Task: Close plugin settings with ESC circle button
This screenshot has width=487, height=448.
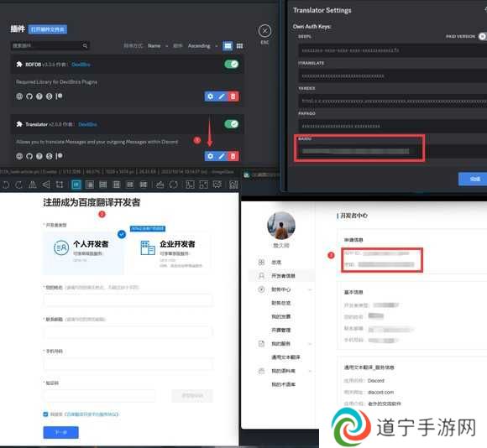Action: (264, 31)
